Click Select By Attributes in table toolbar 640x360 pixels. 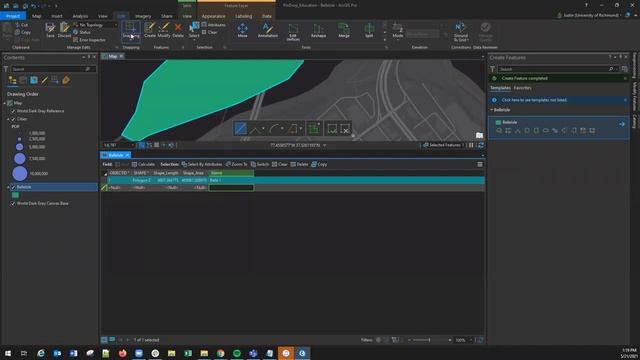point(202,164)
